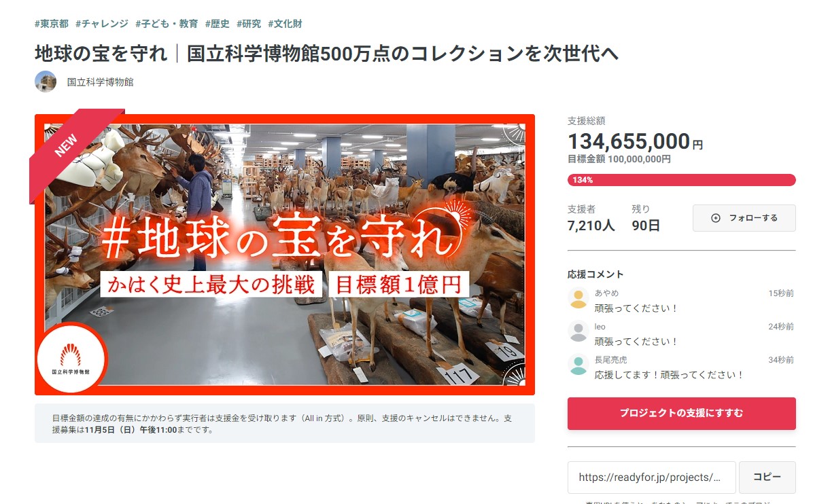Click 長尾亮虎's teal avatar icon
Image resolution: width=830 pixels, height=504 pixels.
coord(578,365)
